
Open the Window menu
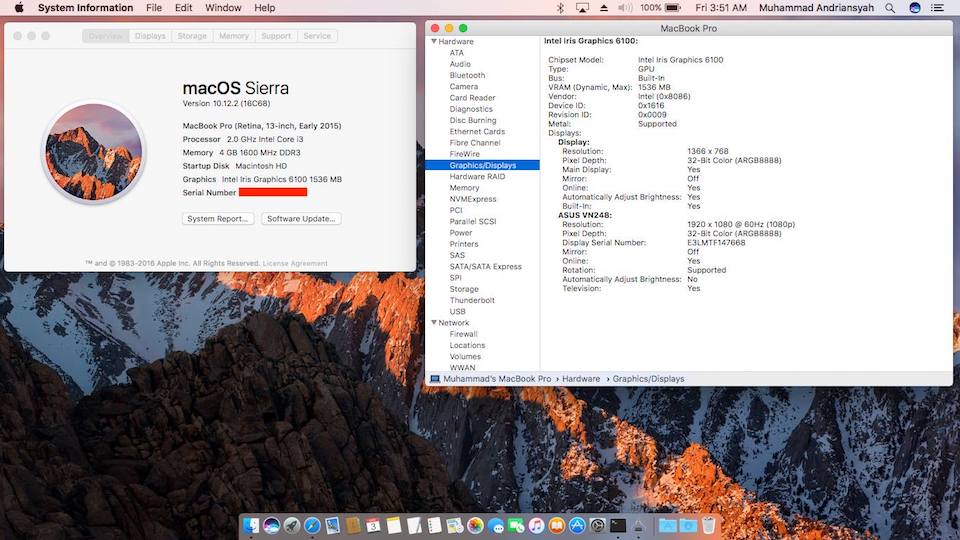coord(223,8)
